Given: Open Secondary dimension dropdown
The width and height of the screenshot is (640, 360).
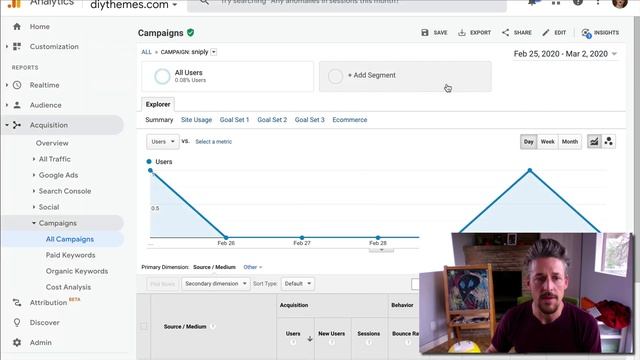Looking at the screenshot, I should click(216, 283).
